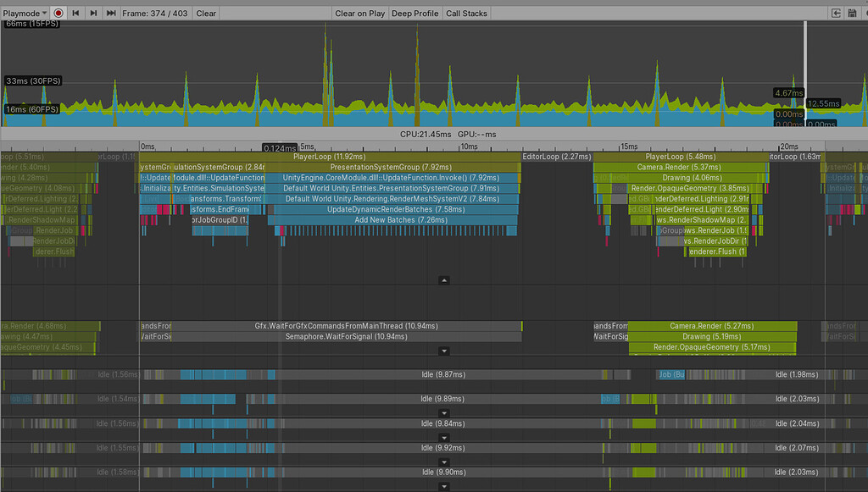
Task: Collapse the main thread timeline chevron
Action: click(x=442, y=279)
